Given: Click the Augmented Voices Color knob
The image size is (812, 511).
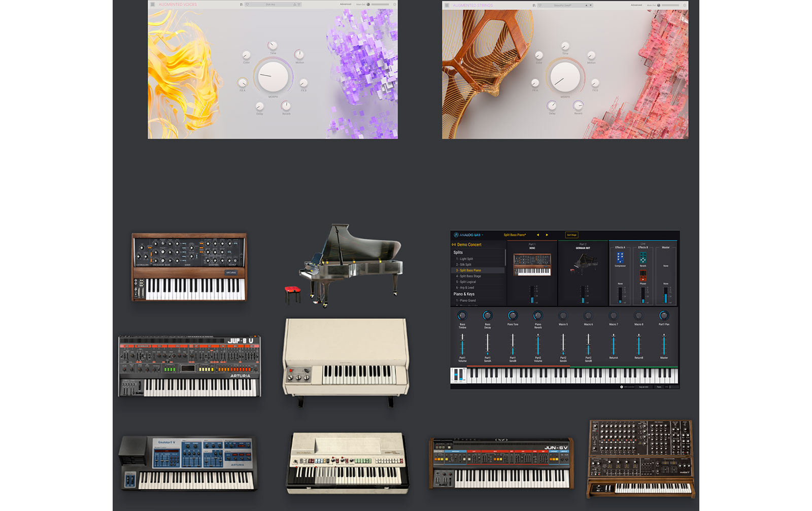Looking at the screenshot, I should click(246, 55).
